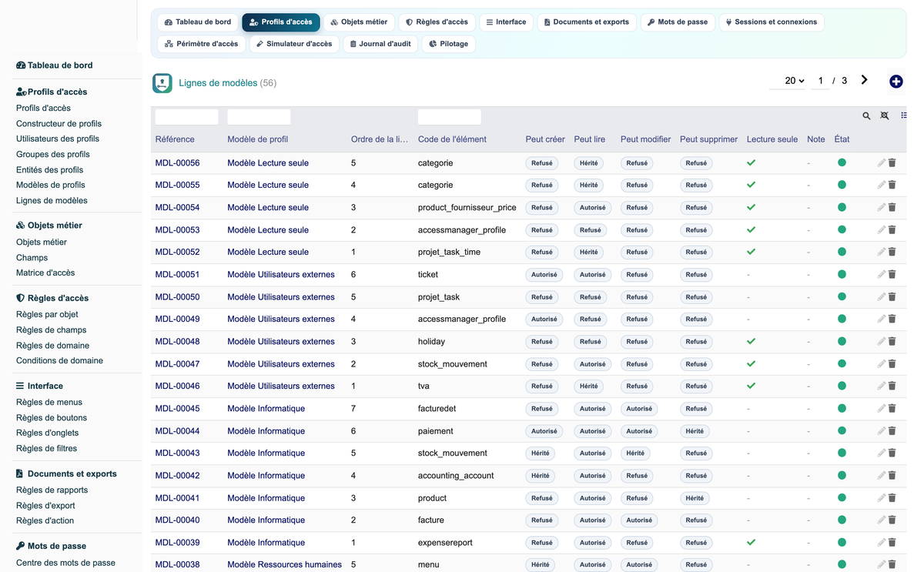Image resolution: width=924 pixels, height=572 pixels.
Task: Sort by the Peut créer column header
Action: tap(545, 139)
